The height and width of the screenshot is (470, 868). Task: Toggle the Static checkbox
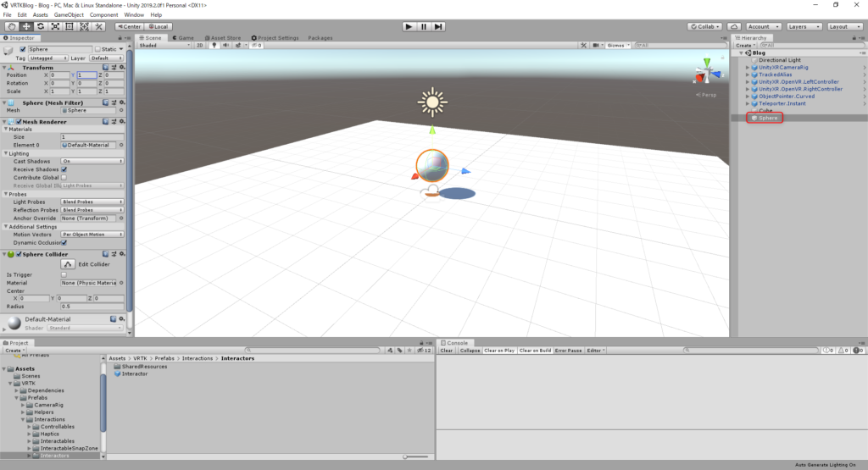pos(97,49)
